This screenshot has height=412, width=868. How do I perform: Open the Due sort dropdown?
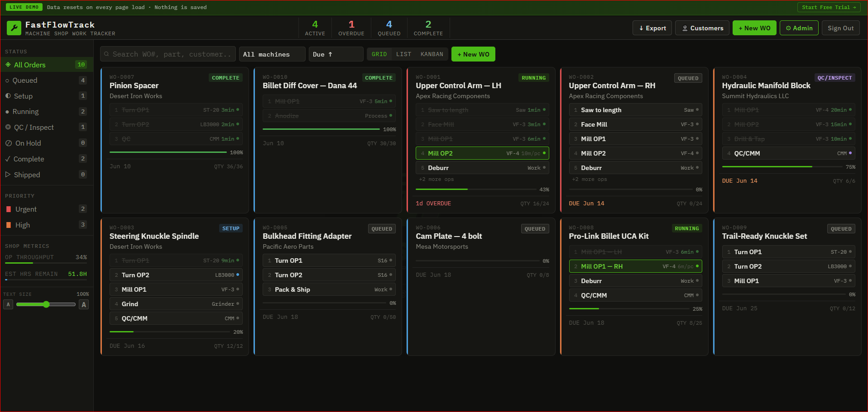coord(336,54)
